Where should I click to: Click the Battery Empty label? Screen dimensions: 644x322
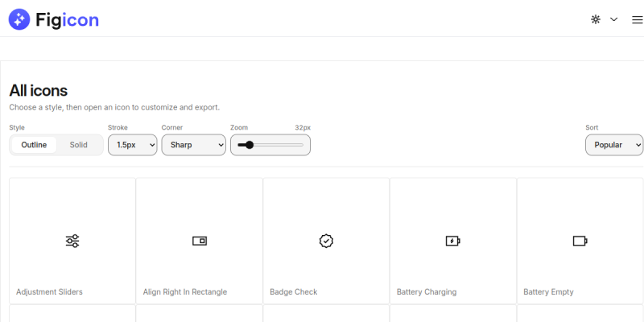pyautogui.click(x=548, y=292)
